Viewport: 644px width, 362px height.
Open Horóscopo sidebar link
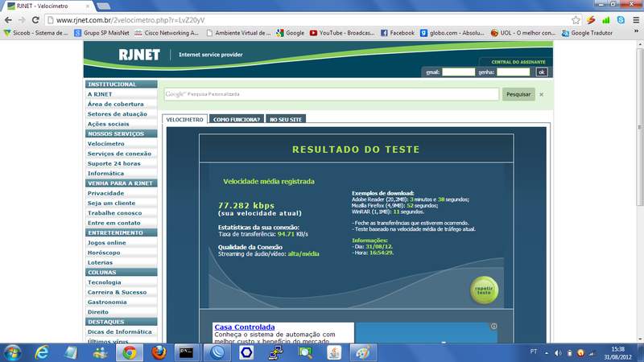click(x=104, y=253)
